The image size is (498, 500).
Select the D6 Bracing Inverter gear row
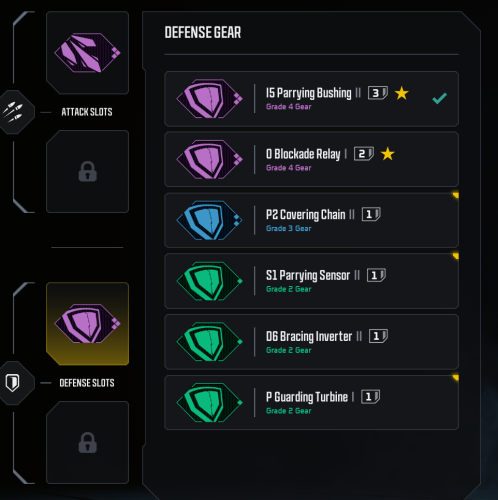pyautogui.click(x=311, y=342)
